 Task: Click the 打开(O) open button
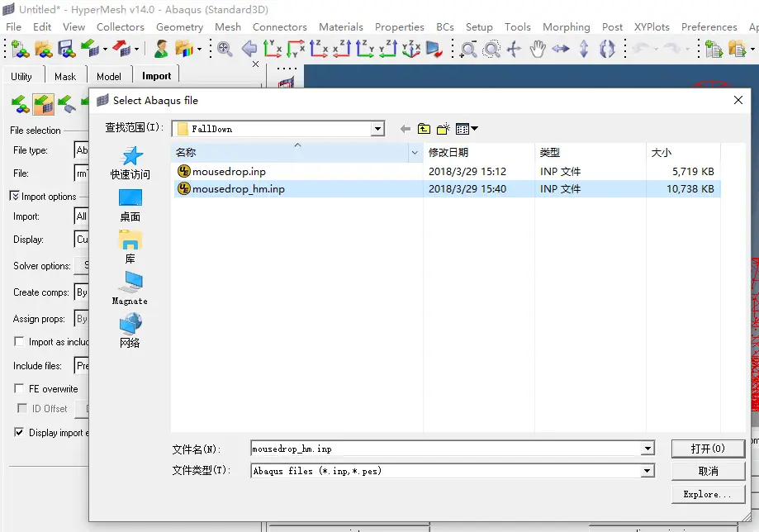click(x=708, y=449)
